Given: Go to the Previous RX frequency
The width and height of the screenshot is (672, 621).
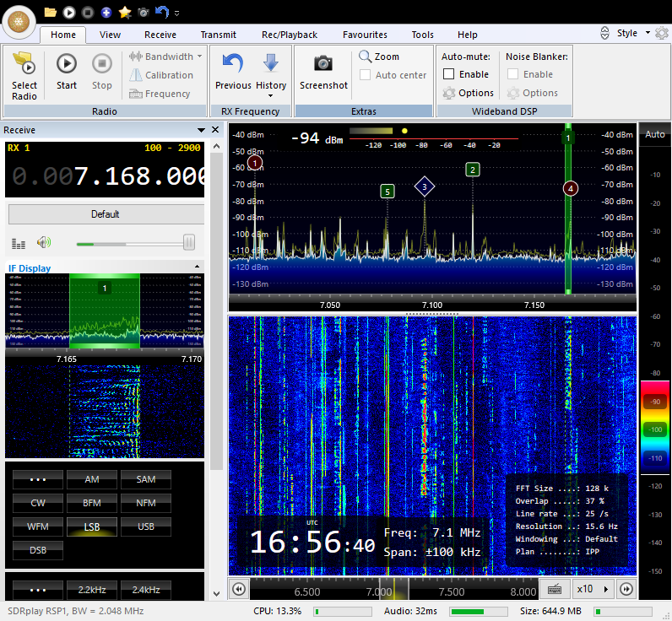Looking at the screenshot, I should [x=233, y=63].
